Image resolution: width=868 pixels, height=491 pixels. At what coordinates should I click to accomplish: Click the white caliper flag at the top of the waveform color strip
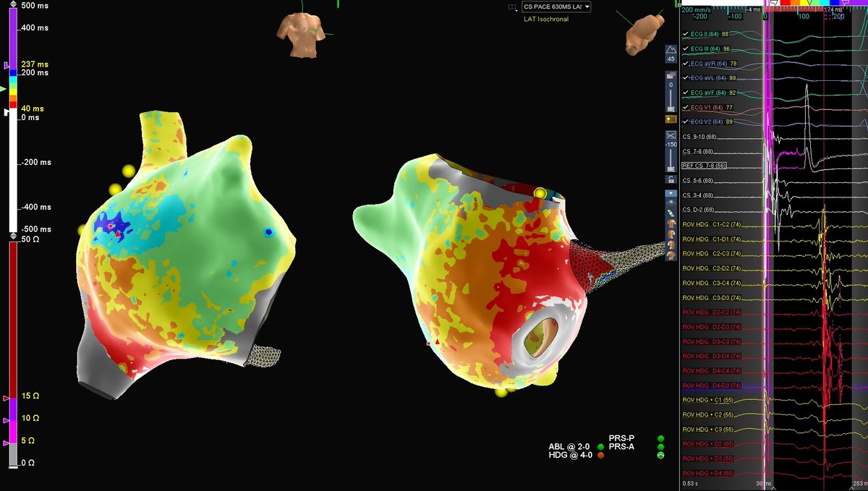pyautogui.click(x=774, y=4)
